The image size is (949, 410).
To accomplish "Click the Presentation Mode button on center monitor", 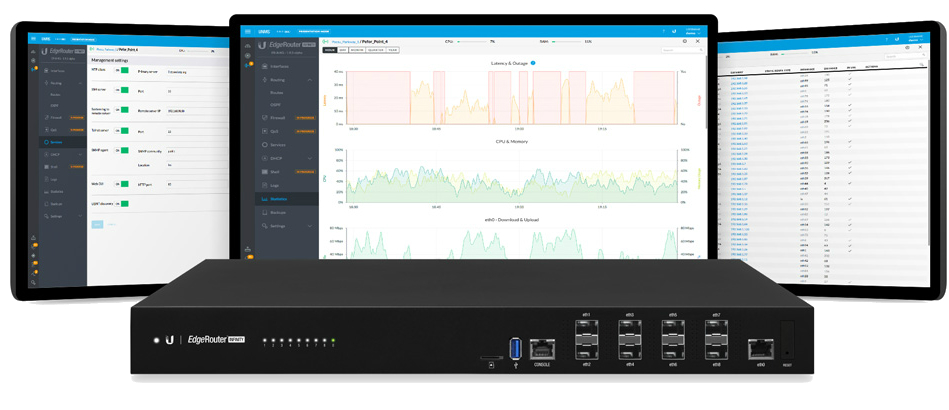I will click(314, 31).
